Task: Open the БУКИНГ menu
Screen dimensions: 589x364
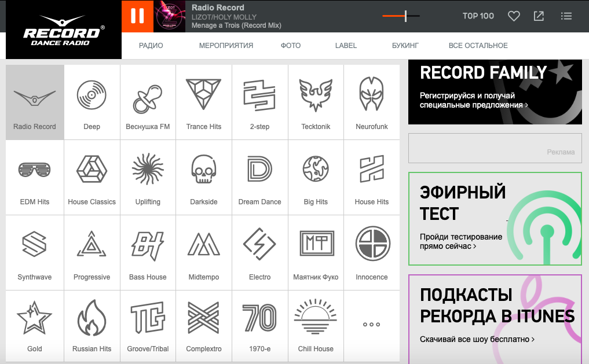Action: (405, 45)
